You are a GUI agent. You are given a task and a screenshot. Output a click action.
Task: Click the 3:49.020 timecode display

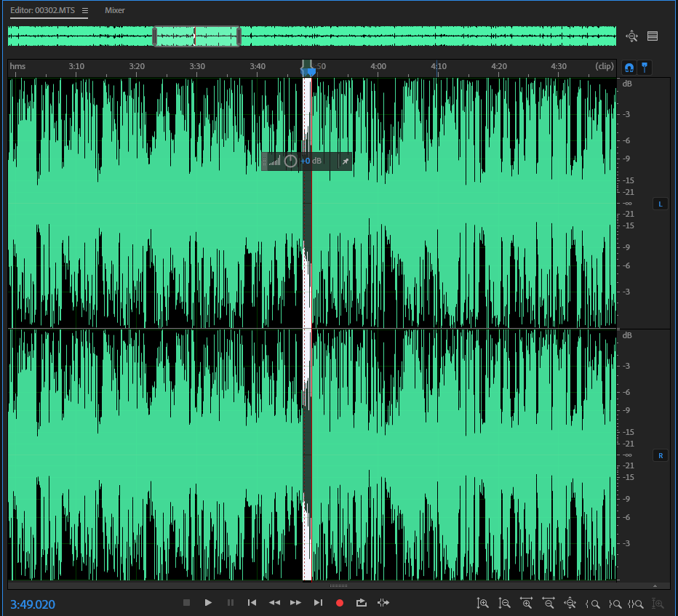click(33, 604)
